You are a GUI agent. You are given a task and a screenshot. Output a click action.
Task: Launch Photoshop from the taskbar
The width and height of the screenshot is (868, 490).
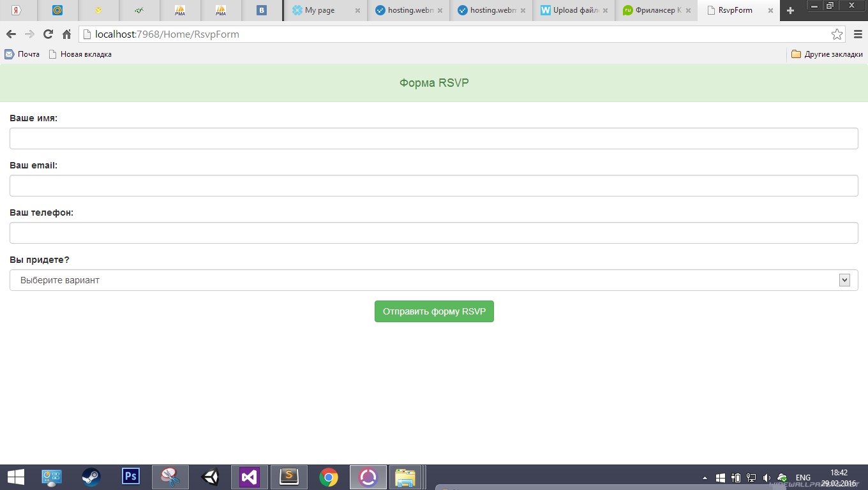click(131, 477)
